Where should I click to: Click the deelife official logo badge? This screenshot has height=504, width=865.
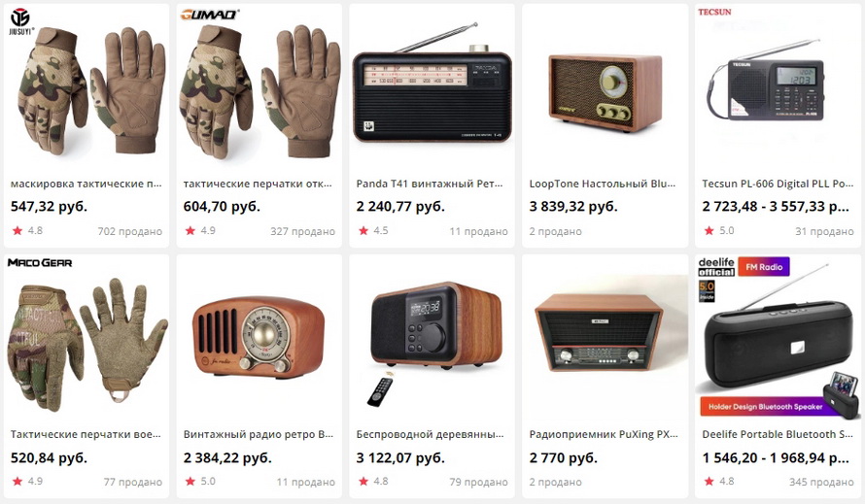coord(716,267)
